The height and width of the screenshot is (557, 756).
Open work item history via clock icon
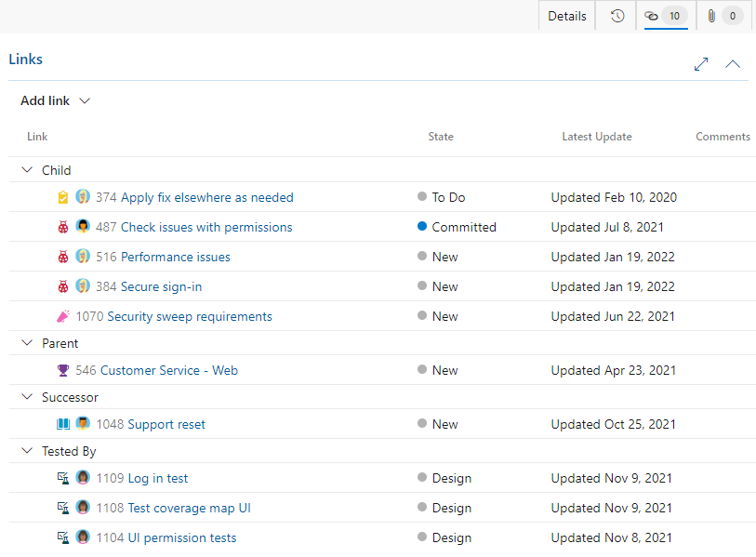(615, 15)
